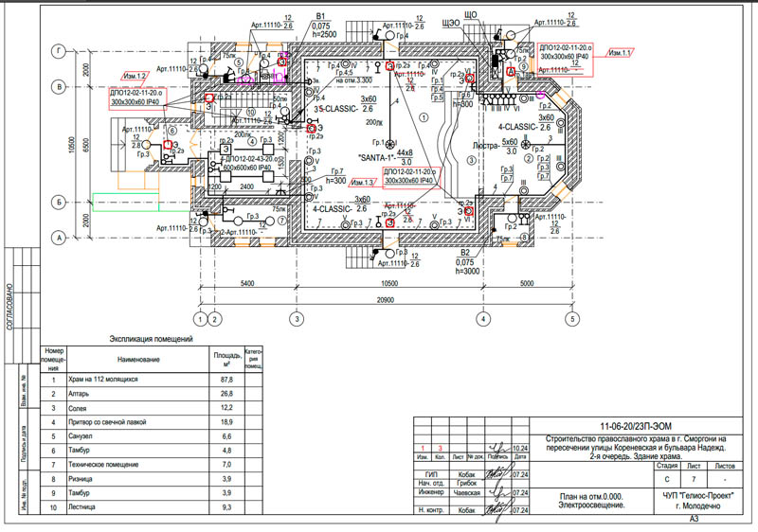Select the 'Стадия' header in title block

coord(667,466)
